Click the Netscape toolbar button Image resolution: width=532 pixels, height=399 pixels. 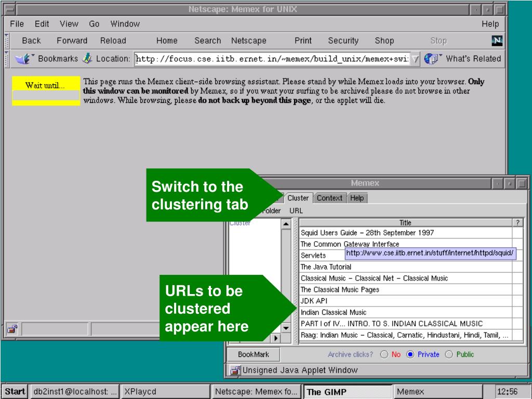249,41
